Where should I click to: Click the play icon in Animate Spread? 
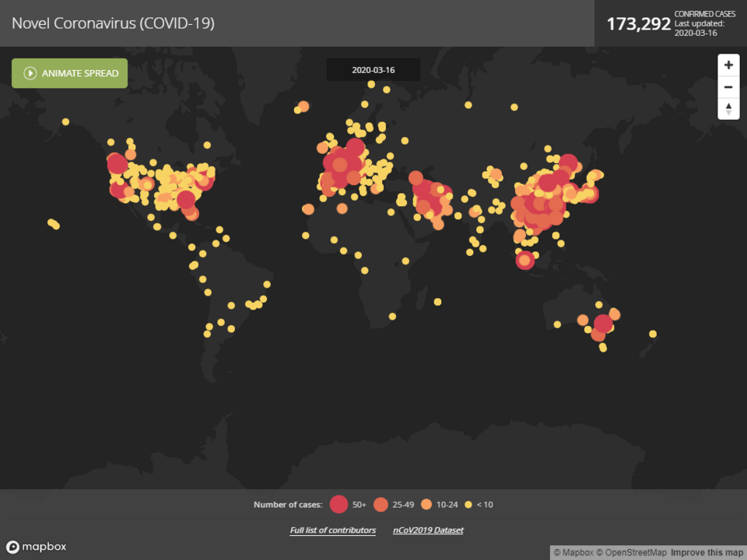tap(30, 73)
